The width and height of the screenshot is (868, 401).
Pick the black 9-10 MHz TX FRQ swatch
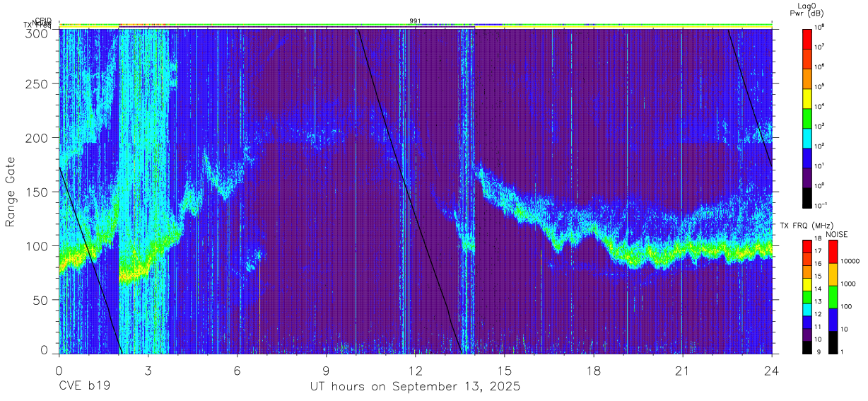(807, 347)
